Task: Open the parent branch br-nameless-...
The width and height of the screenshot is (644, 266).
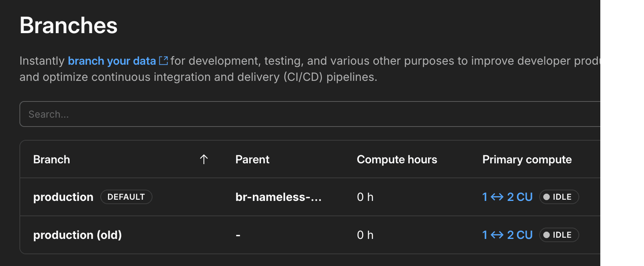Action: tap(279, 197)
